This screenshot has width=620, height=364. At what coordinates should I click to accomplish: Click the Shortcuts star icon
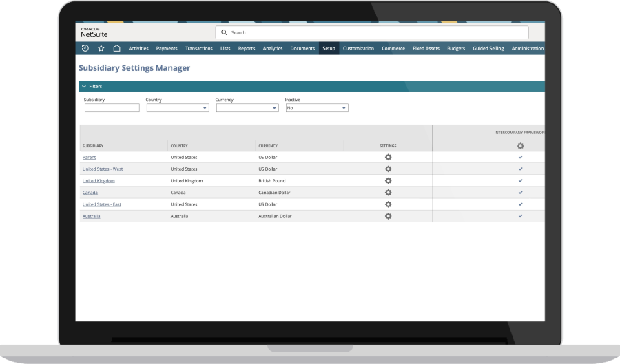(x=101, y=48)
